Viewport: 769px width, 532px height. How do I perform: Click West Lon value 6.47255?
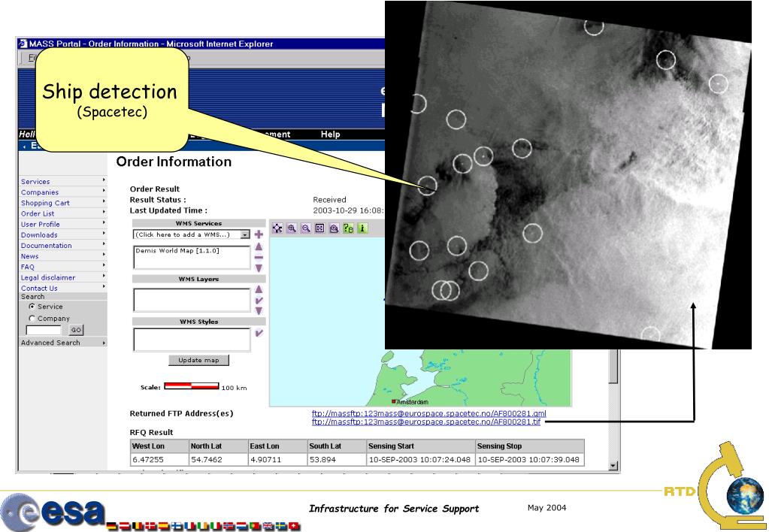[x=147, y=460]
